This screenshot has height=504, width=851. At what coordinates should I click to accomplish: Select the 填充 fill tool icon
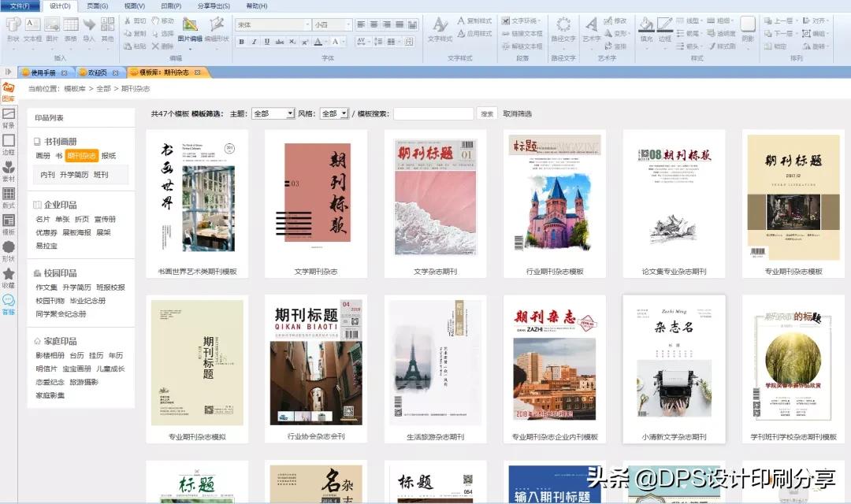(x=646, y=26)
